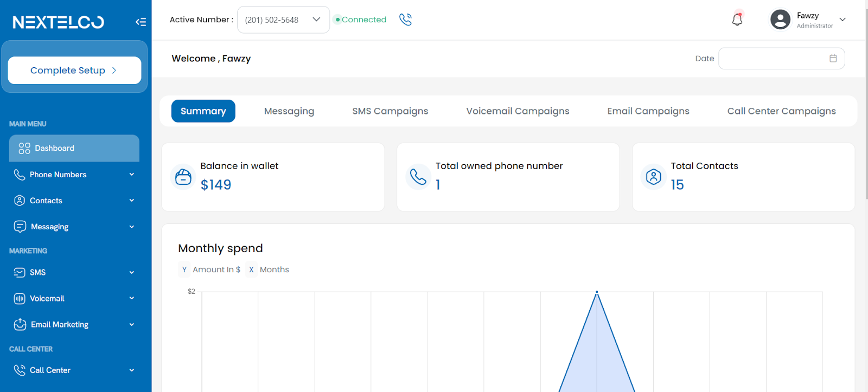Collapse the sidebar with the menu fold icon

[141, 22]
